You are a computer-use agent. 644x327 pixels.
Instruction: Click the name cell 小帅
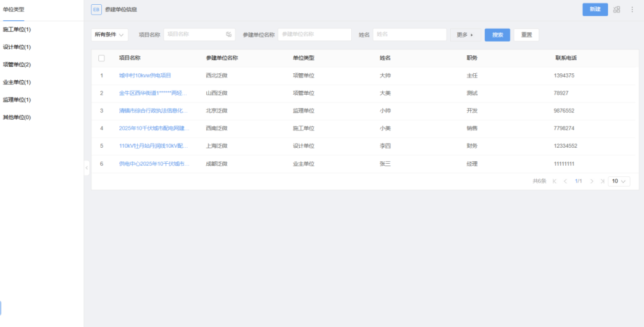[x=385, y=111]
